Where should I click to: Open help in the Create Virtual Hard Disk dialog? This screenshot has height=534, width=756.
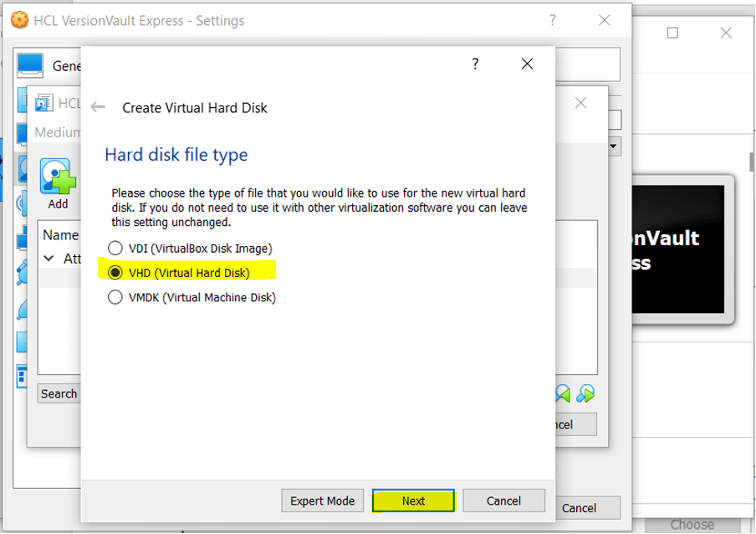click(x=475, y=64)
